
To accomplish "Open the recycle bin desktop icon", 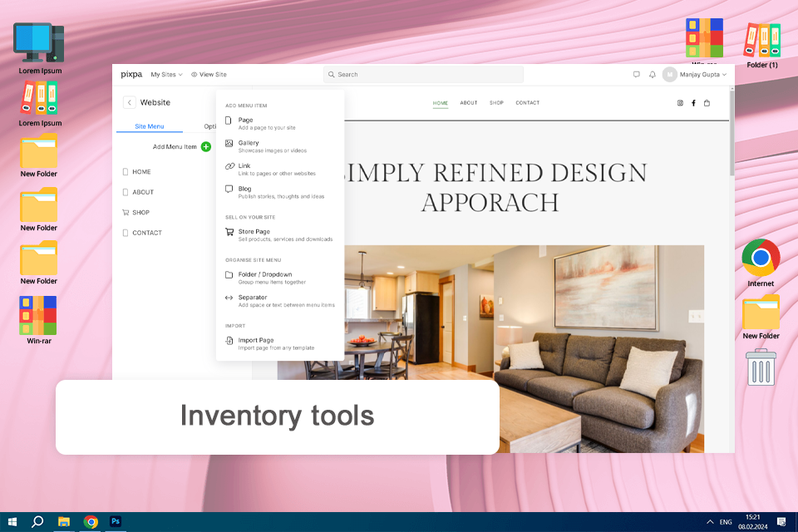I will pos(761,367).
